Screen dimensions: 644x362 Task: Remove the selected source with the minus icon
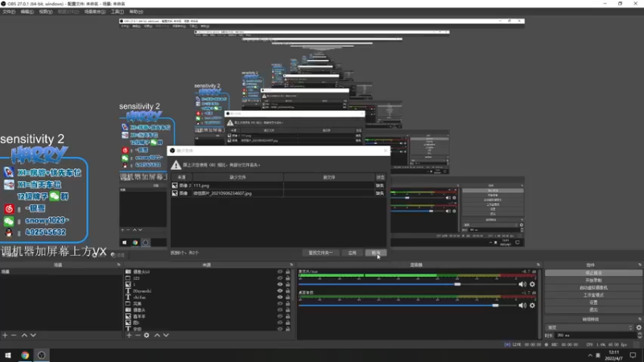(x=138, y=335)
